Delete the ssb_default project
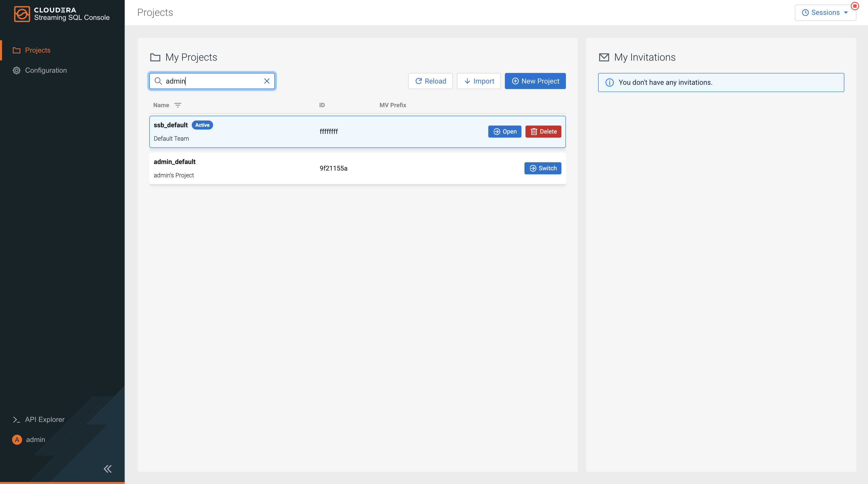The image size is (868, 484). pyautogui.click(x=543, y=132)
